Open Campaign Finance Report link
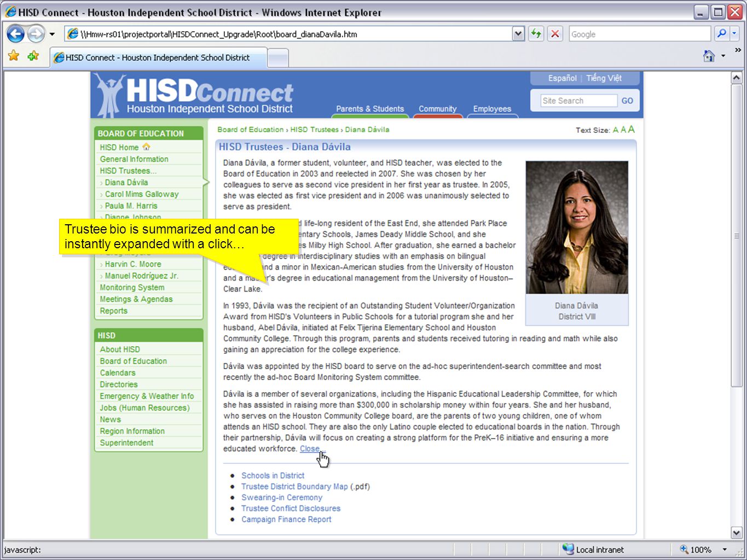Screen dimensions: 747x560 [x=286, y=520]
